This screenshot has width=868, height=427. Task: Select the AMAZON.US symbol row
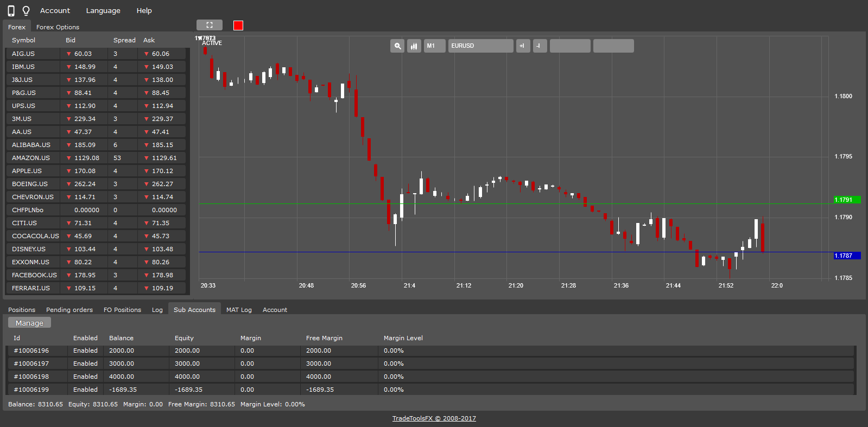[x=31, y=158]
